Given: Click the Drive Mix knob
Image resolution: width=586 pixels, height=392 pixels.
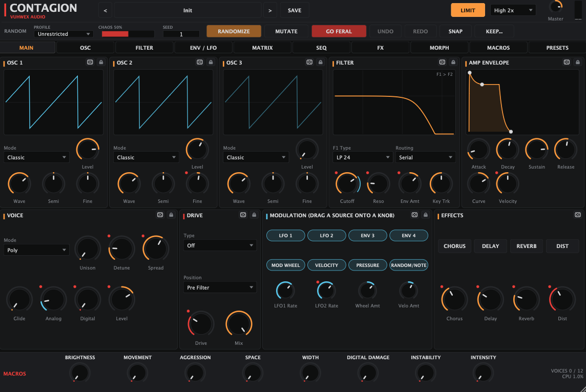Looking at the screenshot, I should click(239, 324).
